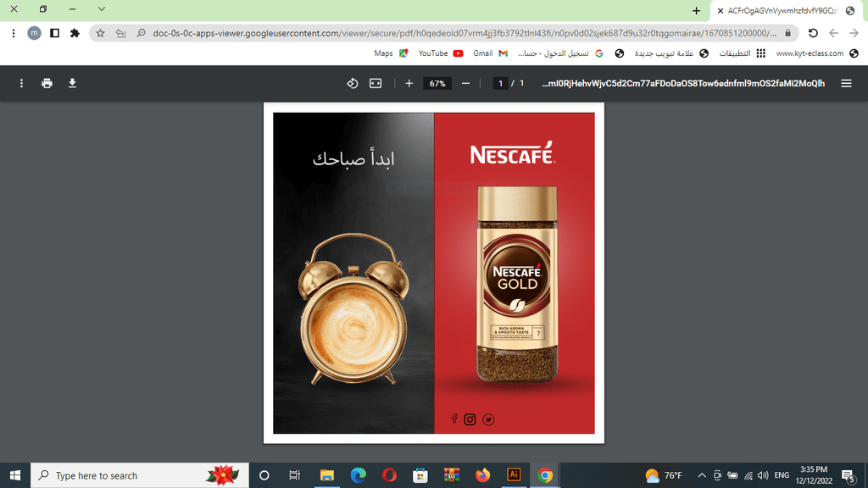The height and width of the screenshot is (488, 868).
Task: Close the ACFrOgAGVn tab
Action: tap(721, 10)
